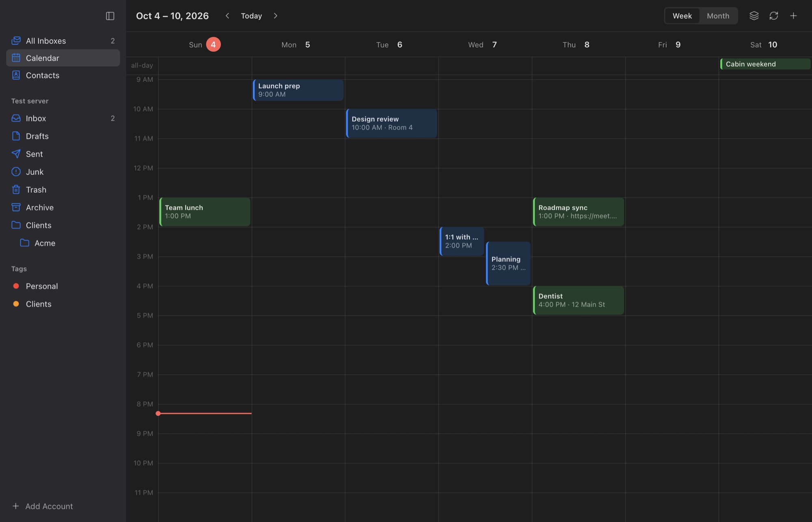Image resolution: width=812 pixels, height=522 pixels.
Task: Open the Junk folder
Action: coord(63,172)
